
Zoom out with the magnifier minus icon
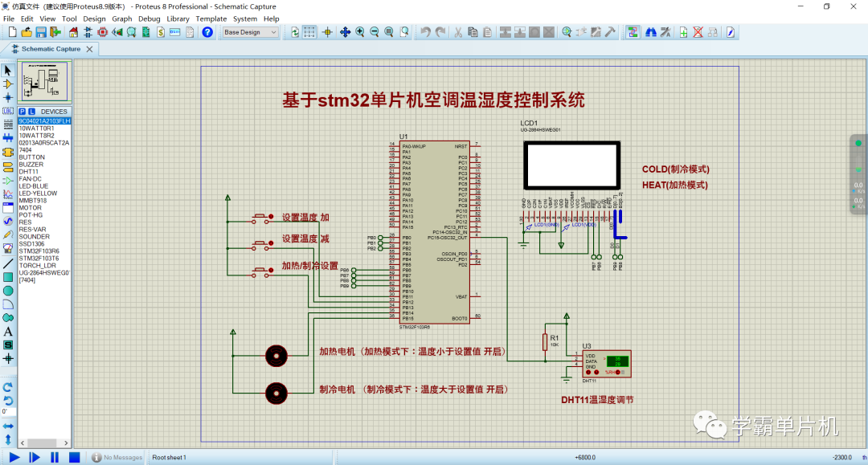click(375, 33)
